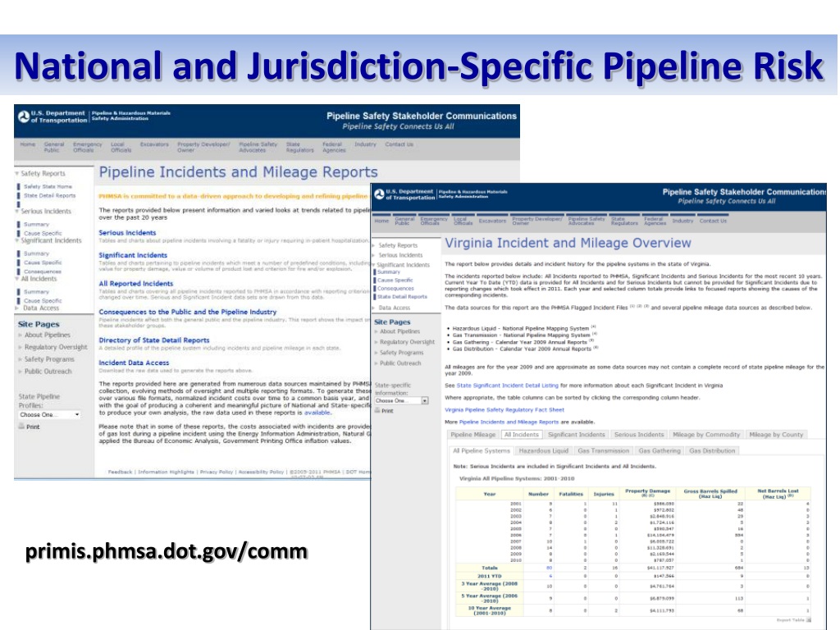Screen dimensions: 840x630
Task: Click the Totals row number link 80
Action: tap(549, 568)
